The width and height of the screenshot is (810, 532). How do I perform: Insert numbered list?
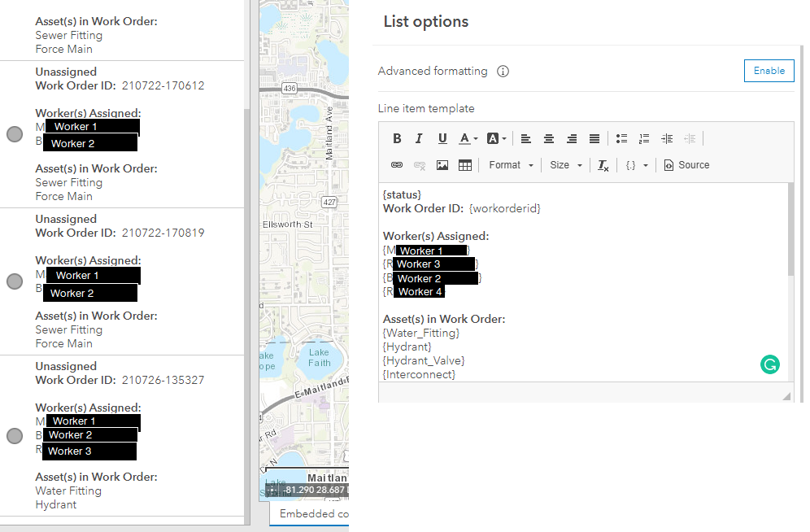click(x=644, y=138)
